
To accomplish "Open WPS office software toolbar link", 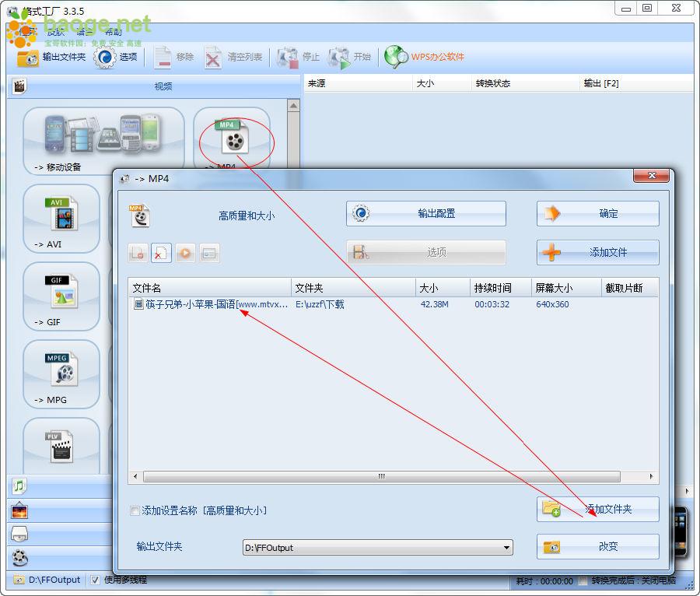I will [x=426, y=57].
